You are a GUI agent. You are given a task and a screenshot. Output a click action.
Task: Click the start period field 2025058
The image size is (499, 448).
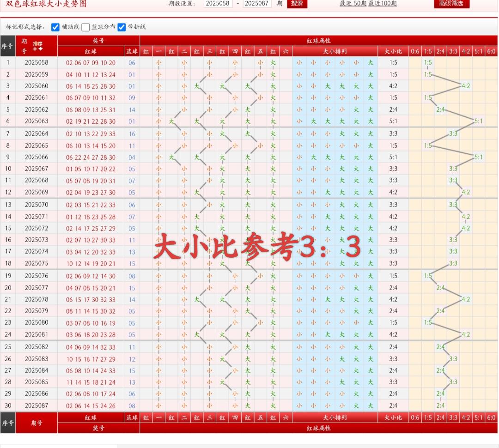tap(218, 4)
